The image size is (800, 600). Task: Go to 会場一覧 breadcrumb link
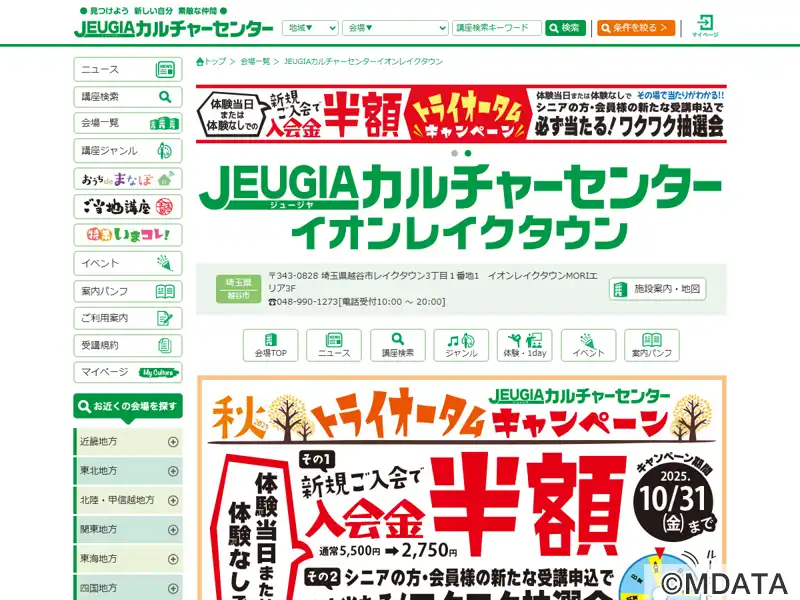coord(255,62)
